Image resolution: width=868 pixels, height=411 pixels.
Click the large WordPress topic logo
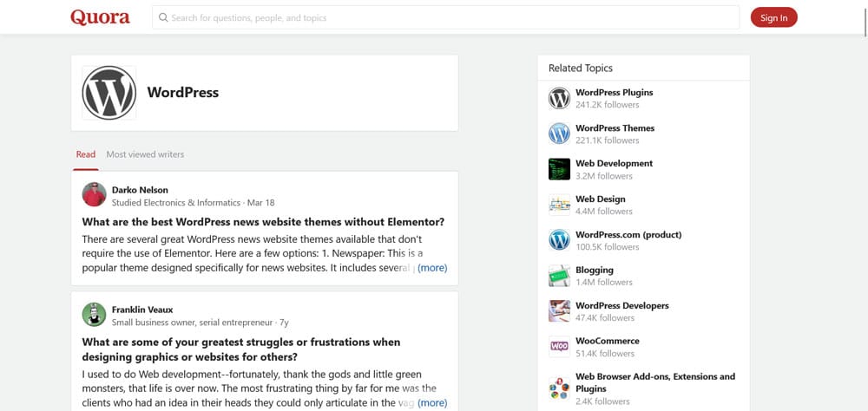coord(108,93)
